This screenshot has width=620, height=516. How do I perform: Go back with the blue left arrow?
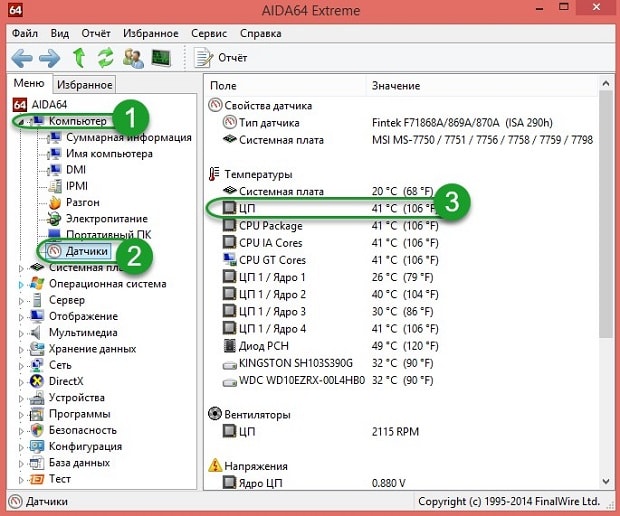click(x=22, y=58)
